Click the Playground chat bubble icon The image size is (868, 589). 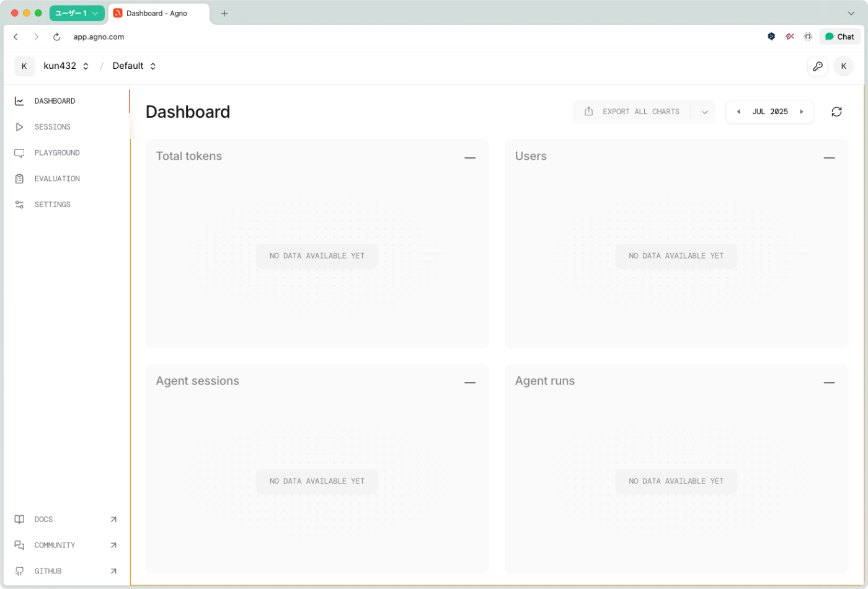tap(19, 153)
